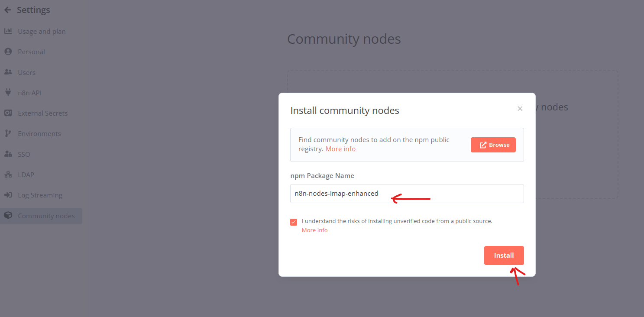
Task: Open the SSO settings entry
Action: pos(24,154)
